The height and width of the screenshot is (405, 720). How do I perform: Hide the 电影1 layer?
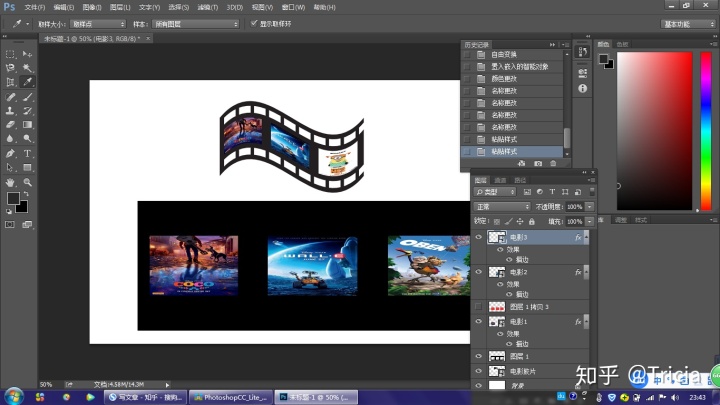point(478,321)
